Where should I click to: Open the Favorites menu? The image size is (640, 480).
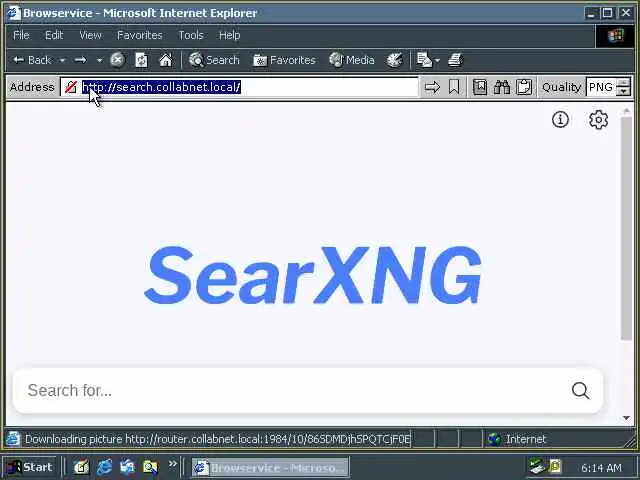pyautogui.click(x=140, y=36)
